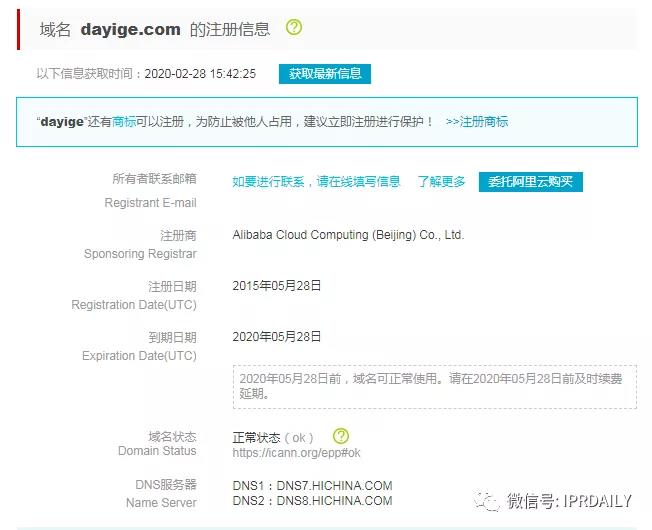Click the bold "dayige" word in the notice

[x=62, y=122]
